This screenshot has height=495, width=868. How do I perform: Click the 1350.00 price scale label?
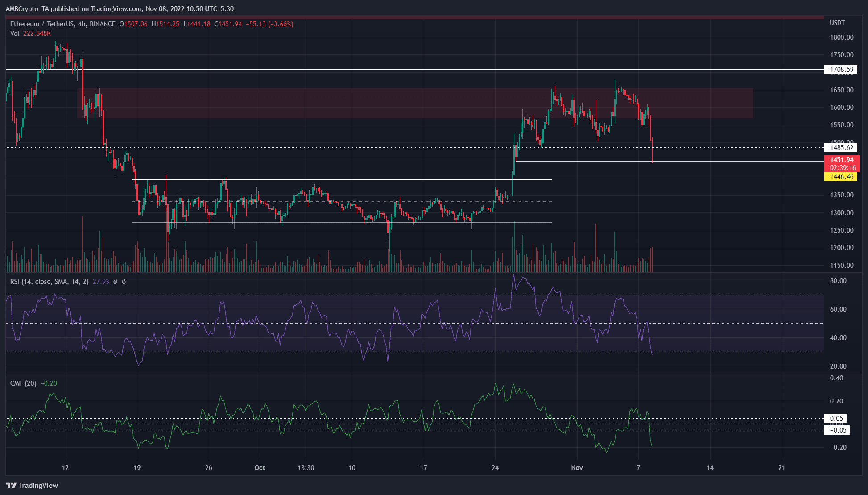[x=842, y=195]
